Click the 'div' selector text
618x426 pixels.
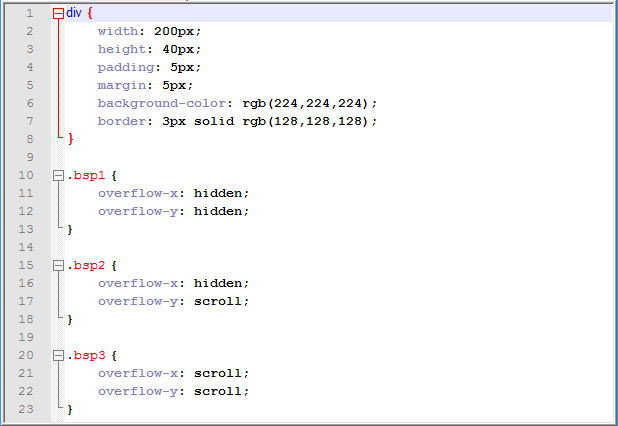pos(74,13)
